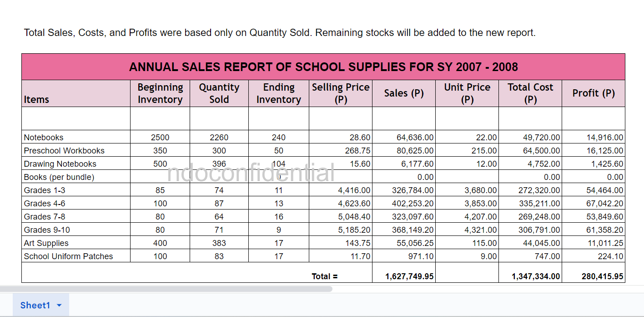644x317 pixels.
Task: Click the horizontal scrollbar thumb
Action: 166,289
